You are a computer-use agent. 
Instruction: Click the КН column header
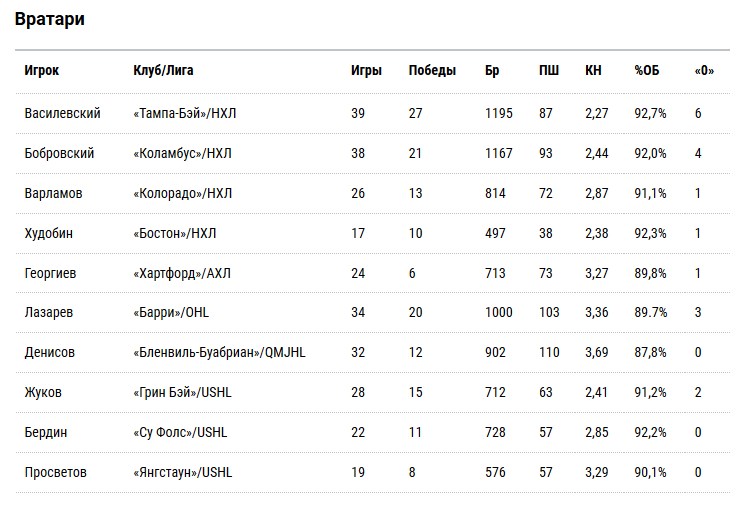click(x=593, y=70)
